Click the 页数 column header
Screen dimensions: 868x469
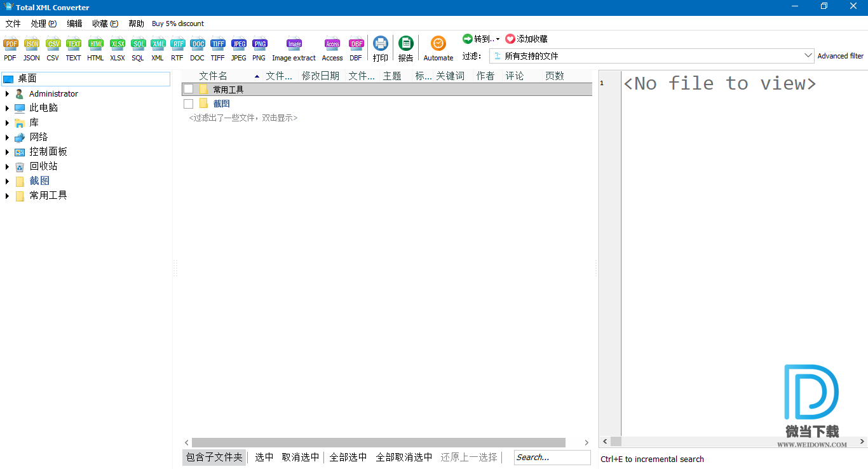pos(555,76)
